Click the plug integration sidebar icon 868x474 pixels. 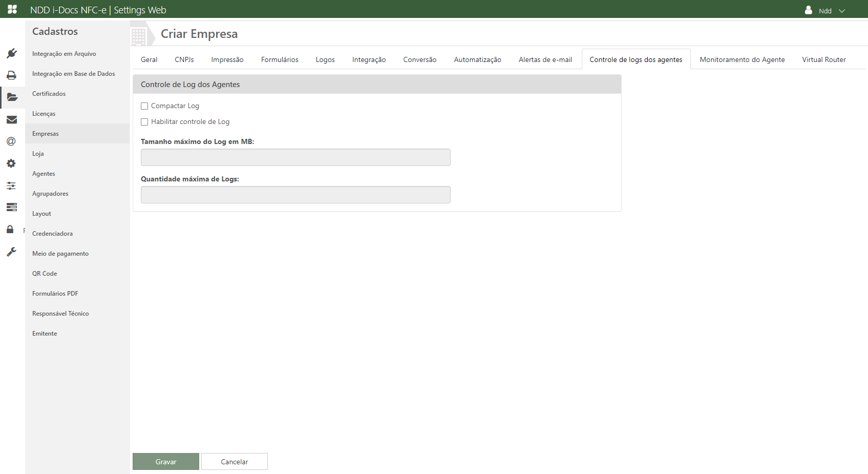12,53
